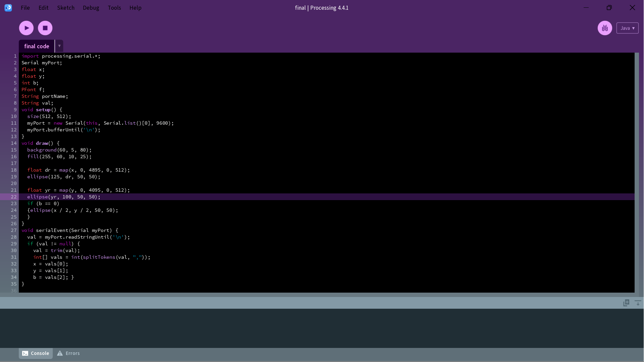Select the final code tab
Viewport: 644px width, 362px height.
(37, 46)
